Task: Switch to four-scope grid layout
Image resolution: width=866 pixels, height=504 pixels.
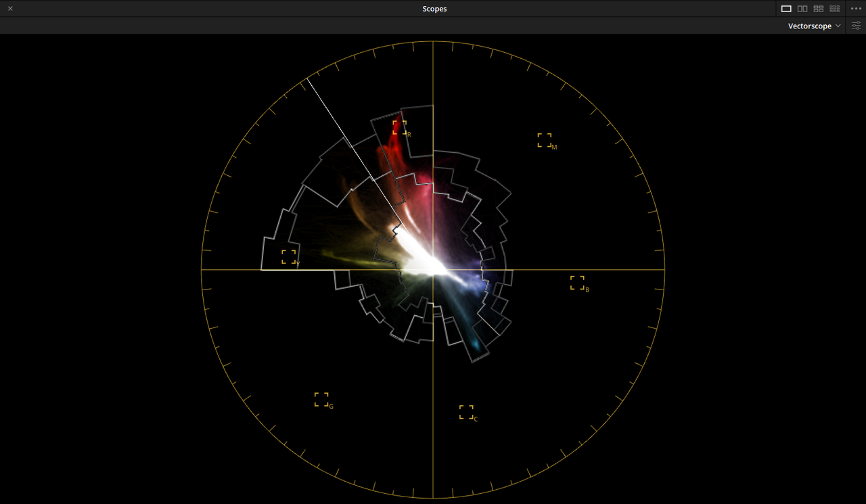Action: pos(819,9)
